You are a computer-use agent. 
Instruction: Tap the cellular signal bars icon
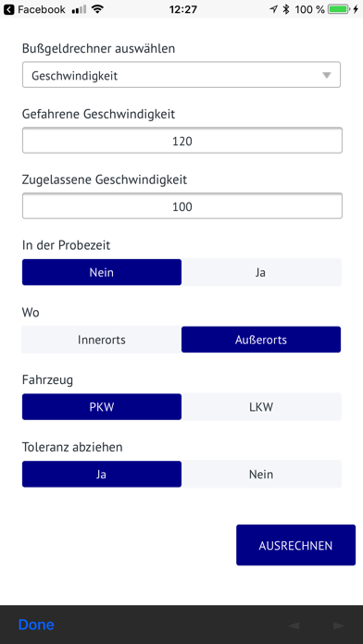(79, 9)
